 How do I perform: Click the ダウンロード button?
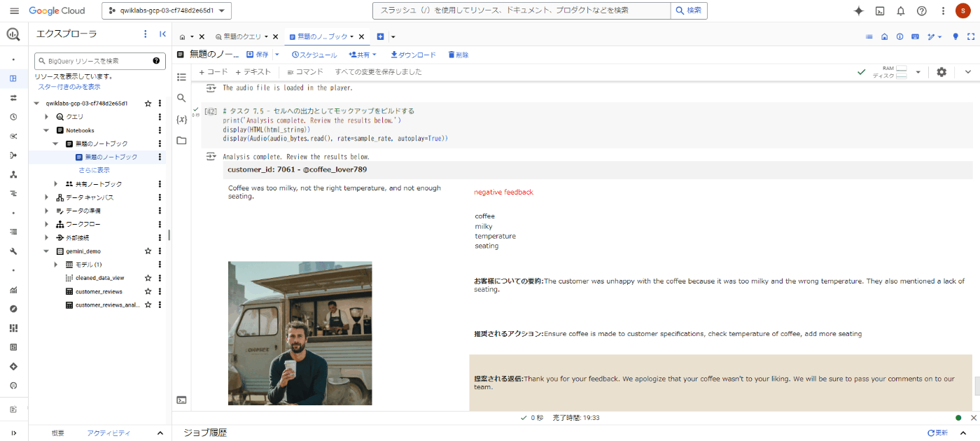[413, 55]
